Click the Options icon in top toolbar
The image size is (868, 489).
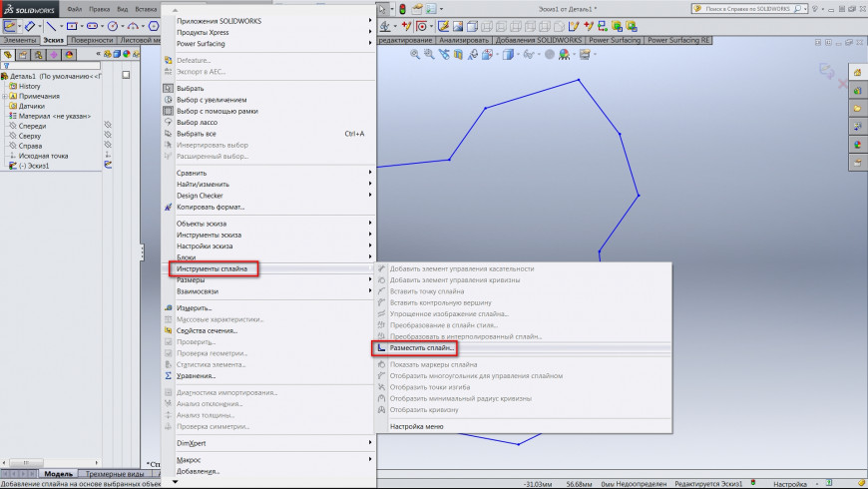pos(430,9)
